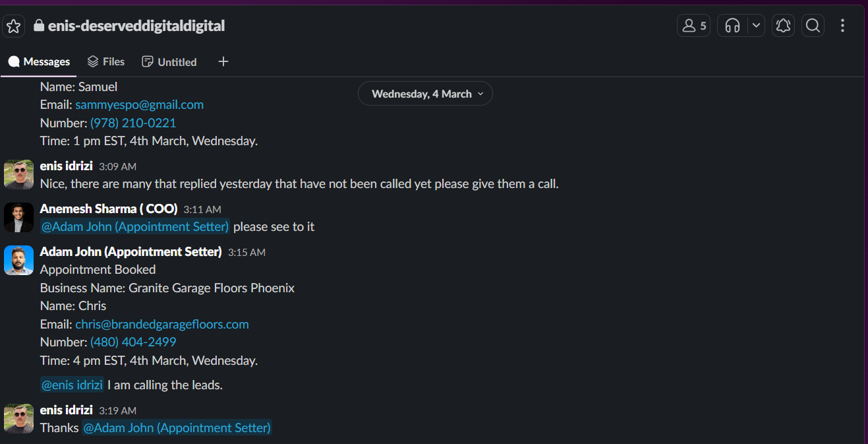The width and height of the screenshot is (868, 444).
Task: Open channel details from the channel name
Action: (136, 26)
